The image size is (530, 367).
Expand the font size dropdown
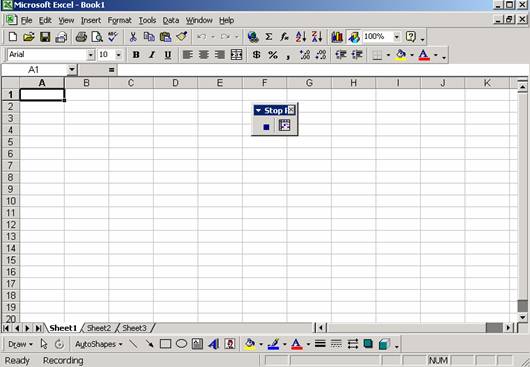pos(118,54)
